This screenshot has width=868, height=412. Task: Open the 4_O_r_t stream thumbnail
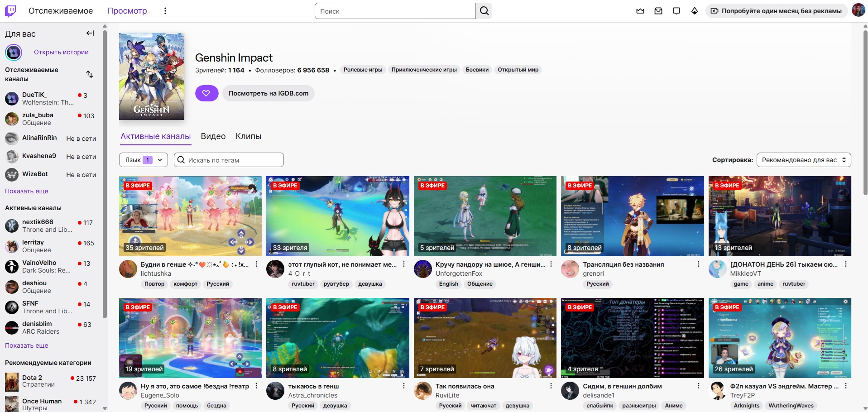(x=338, y=216)
